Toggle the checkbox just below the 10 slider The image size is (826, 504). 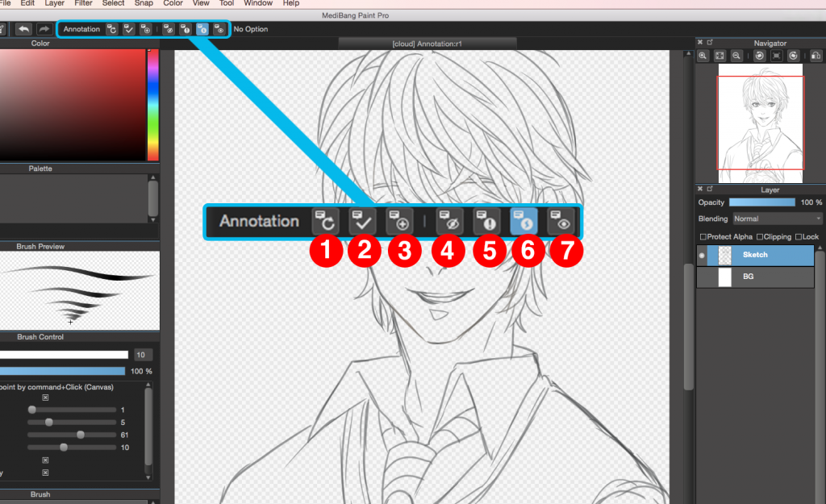point(45,460)
